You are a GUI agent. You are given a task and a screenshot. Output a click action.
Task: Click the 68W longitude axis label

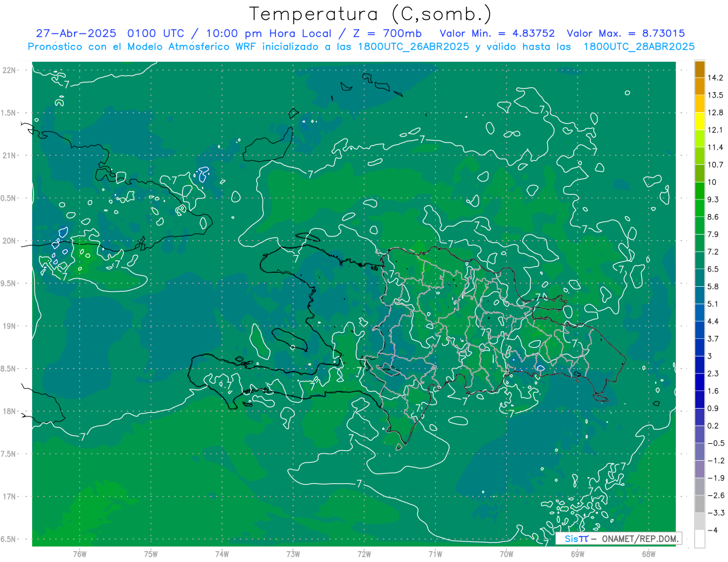(x=649, y=554)
